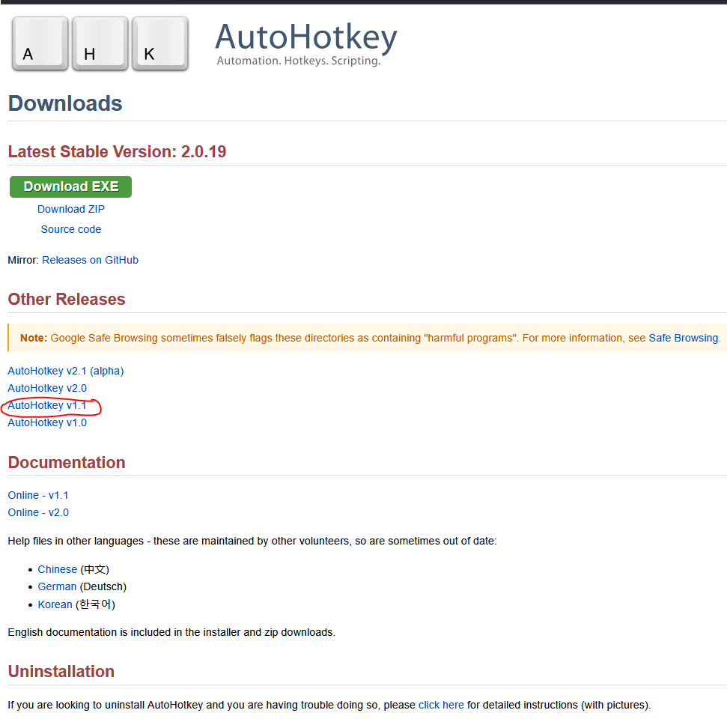This screenshot has width=727, height=728.
Task: Visit the Releases on GitHub mirror
Action: 90,260
